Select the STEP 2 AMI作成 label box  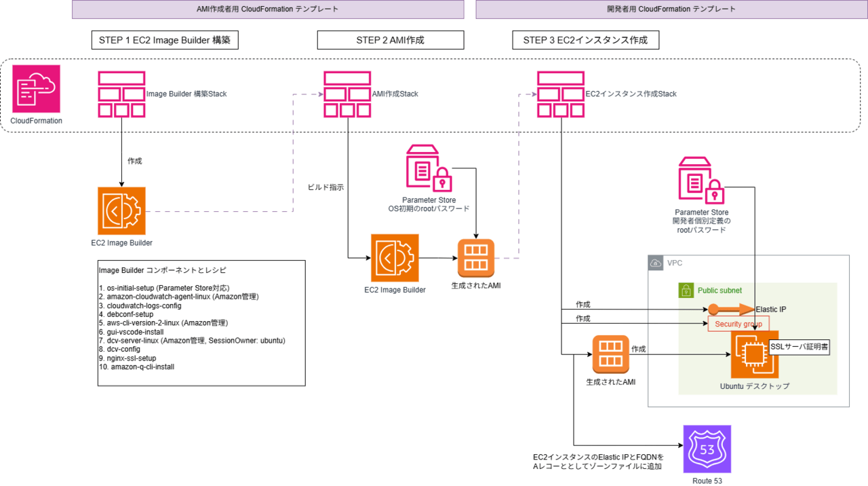point(391,40)
